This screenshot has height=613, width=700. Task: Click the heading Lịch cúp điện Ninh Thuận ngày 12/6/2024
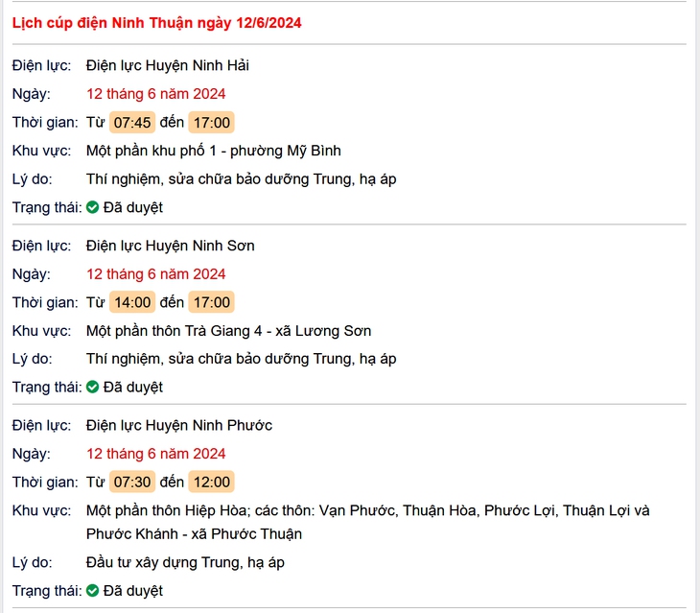click(156, 23)
